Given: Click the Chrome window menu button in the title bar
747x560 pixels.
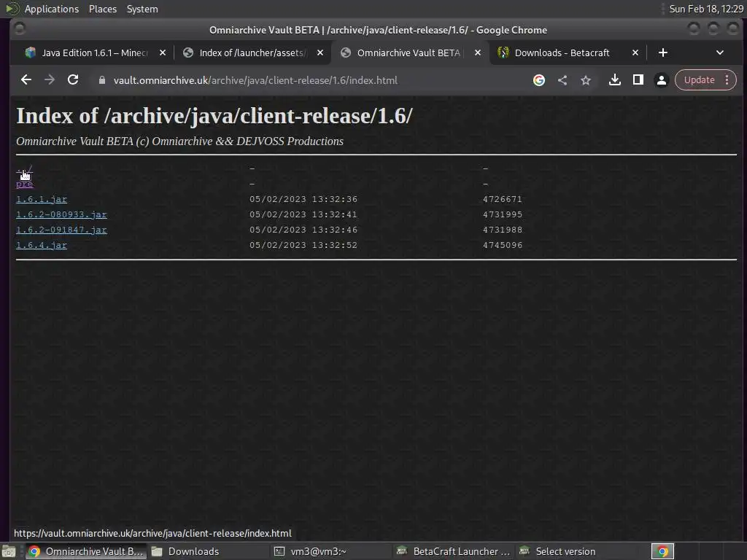Looking at the screenshot, I should (x=19, y=29).
